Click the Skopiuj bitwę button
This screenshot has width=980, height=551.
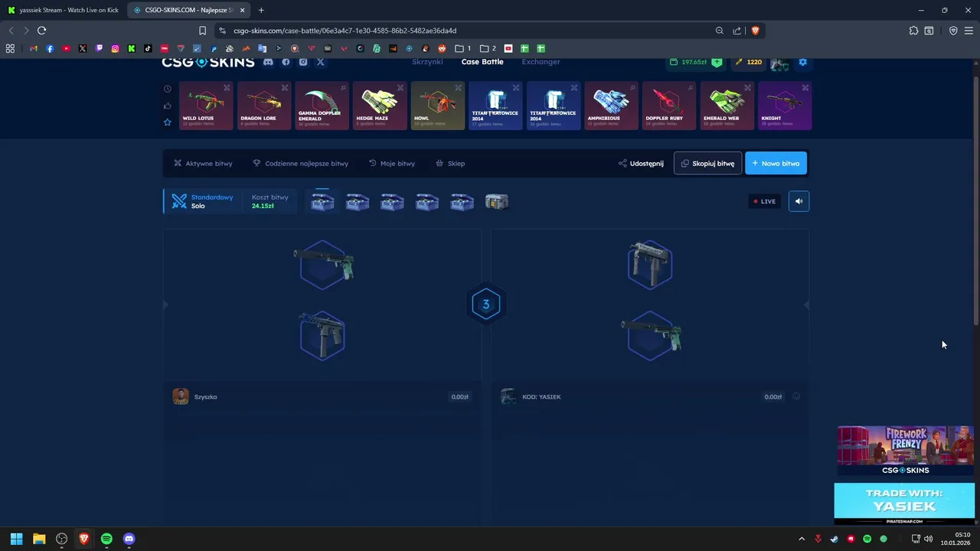708,163
